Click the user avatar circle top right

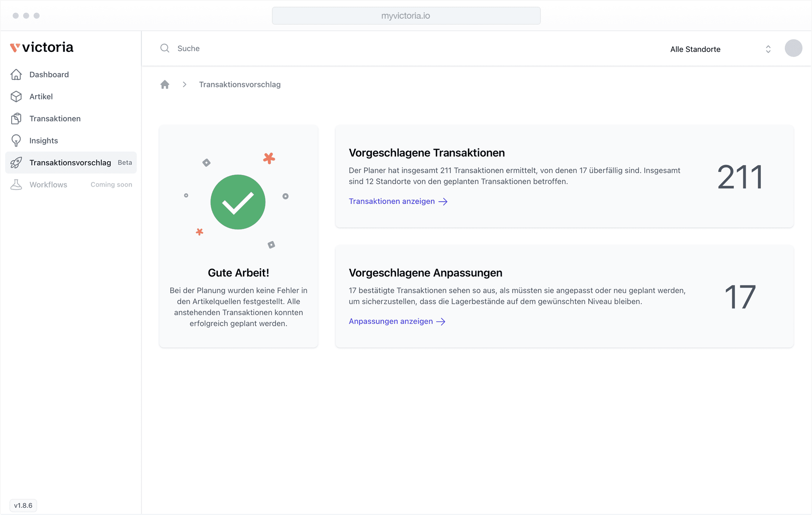(794, 48)
